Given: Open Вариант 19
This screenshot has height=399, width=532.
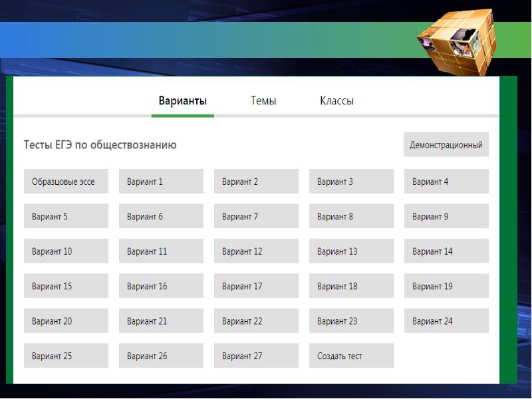Looking at the screenshot, I should pos(446,287).
